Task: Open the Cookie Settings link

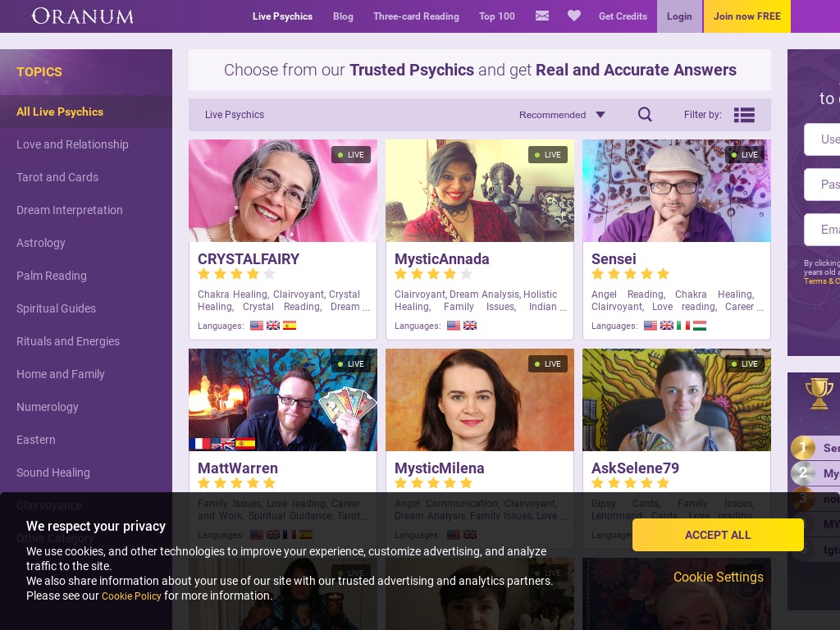Action: pos(719,577)
